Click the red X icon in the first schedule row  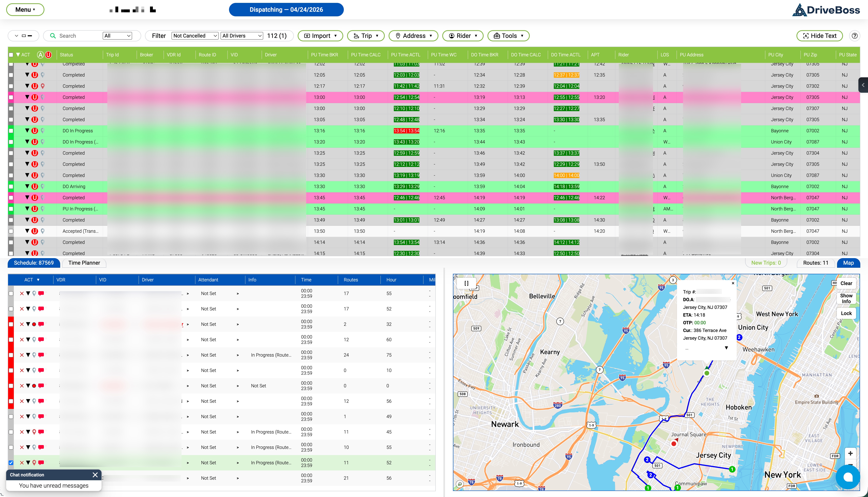click(x=22, y=294)
